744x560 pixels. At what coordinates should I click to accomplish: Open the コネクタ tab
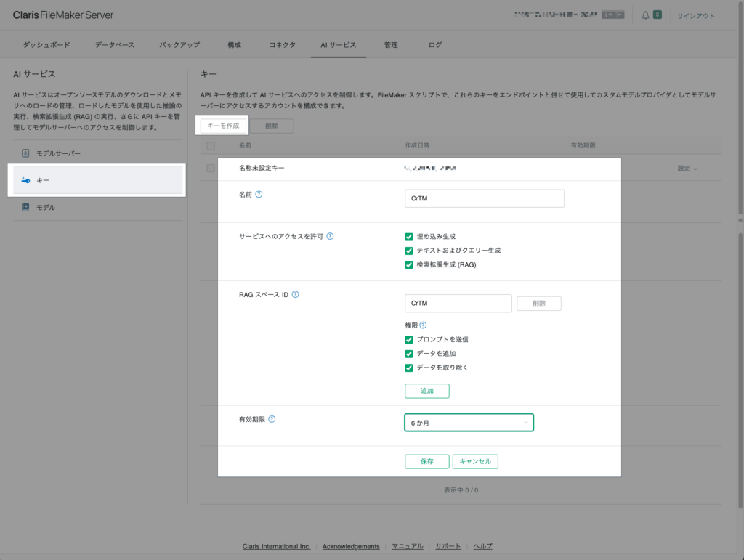click(x=283, y=45)
